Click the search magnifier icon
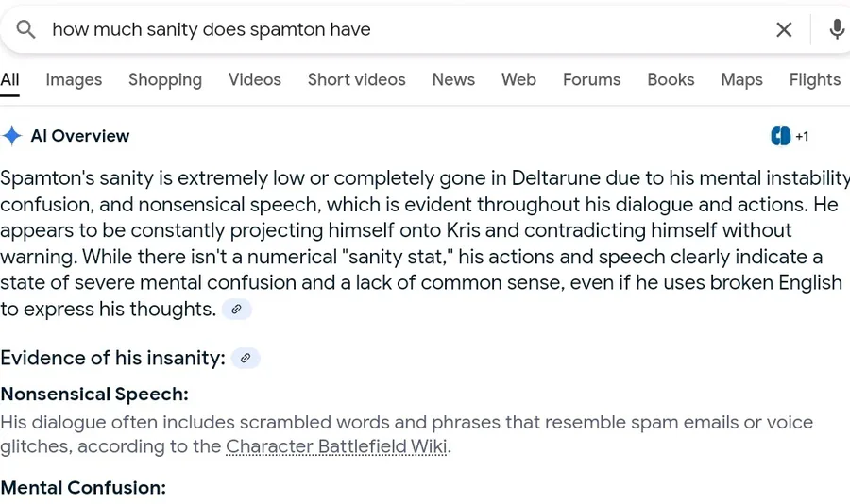The height and width of the screenshot is (504, 850). (25, 29)
